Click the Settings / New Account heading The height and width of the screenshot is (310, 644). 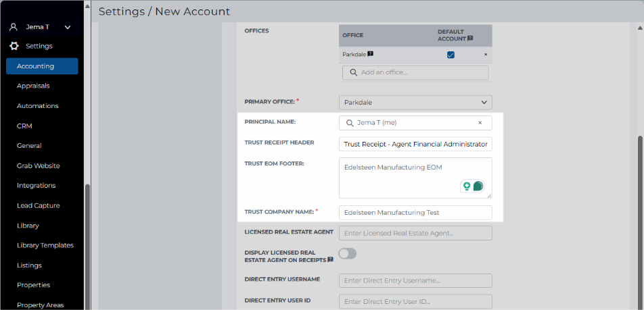(x=164, y=11)
